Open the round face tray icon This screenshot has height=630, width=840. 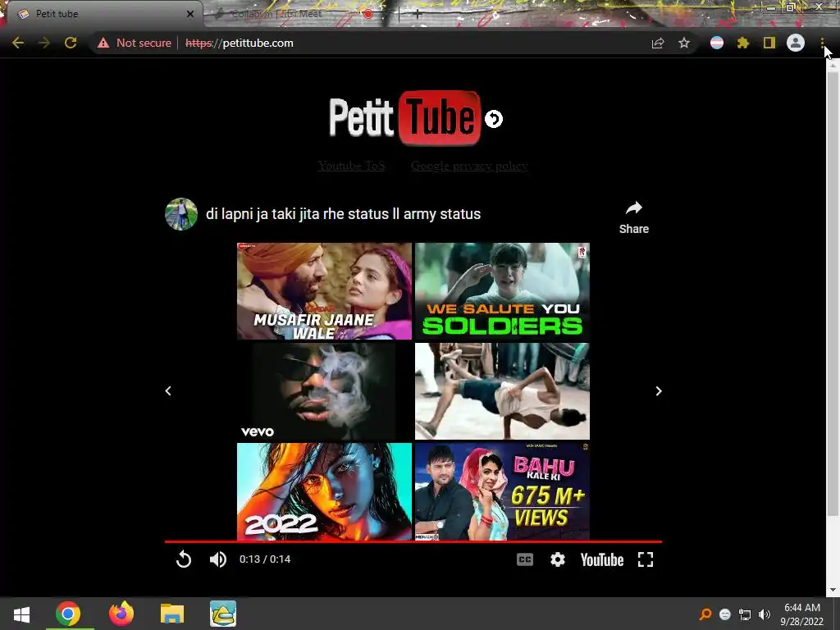[x=725, y=614]
